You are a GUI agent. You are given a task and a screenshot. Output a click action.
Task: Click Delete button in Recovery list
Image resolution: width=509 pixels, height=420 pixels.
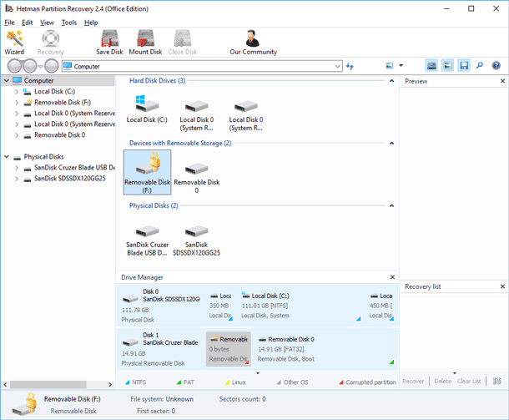[443, 381]
